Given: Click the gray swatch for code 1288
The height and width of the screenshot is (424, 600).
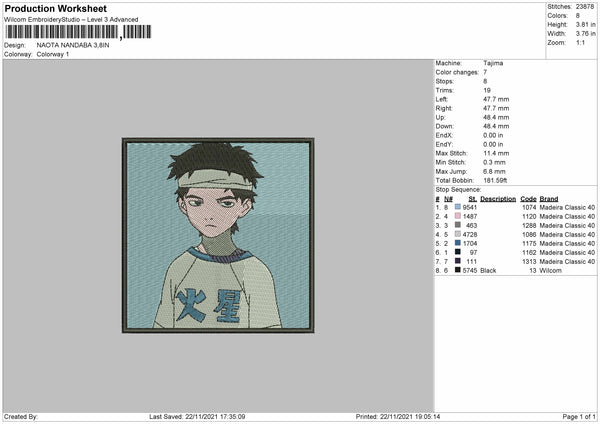Looking at the screenshot, I should coord(458,225).
